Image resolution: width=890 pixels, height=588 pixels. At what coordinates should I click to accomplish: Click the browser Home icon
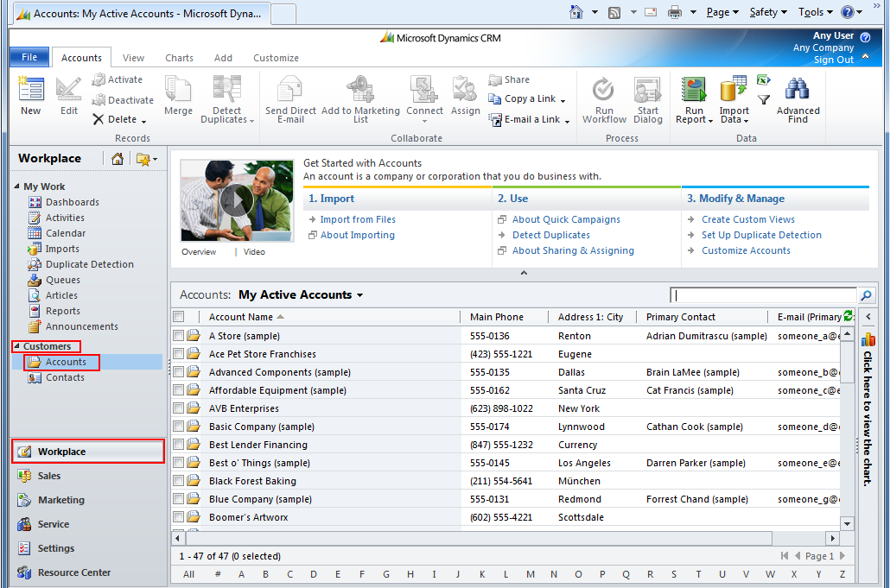pyautogui.click(x=575, y=12)
